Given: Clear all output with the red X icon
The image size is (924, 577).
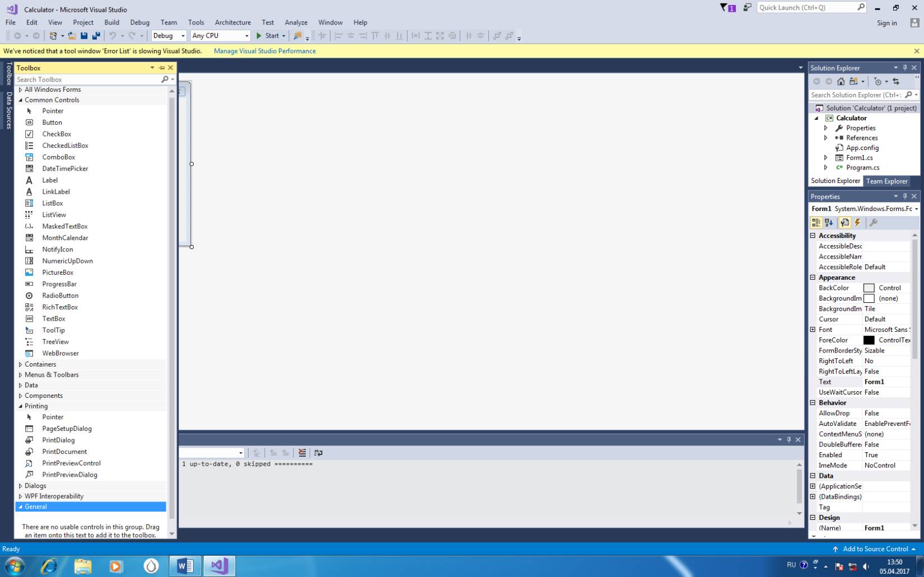Looking at the screenshot, I should tap(302, 453).
